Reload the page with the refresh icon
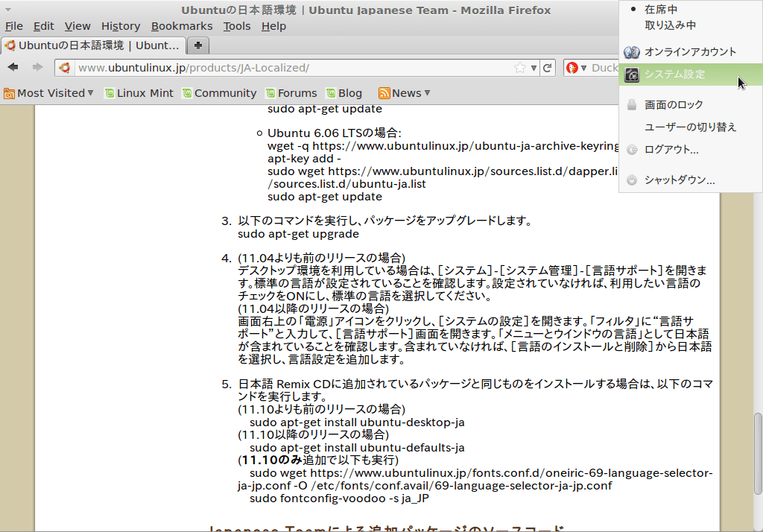This screenshot has height=532, width=763. [548, 68]
